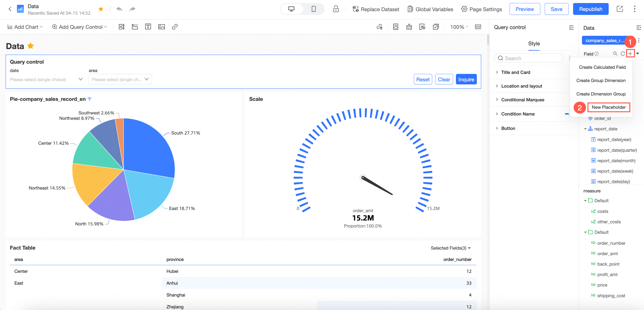
Task: Open the area single choice dropdown
Action: (x=120, y=79)
